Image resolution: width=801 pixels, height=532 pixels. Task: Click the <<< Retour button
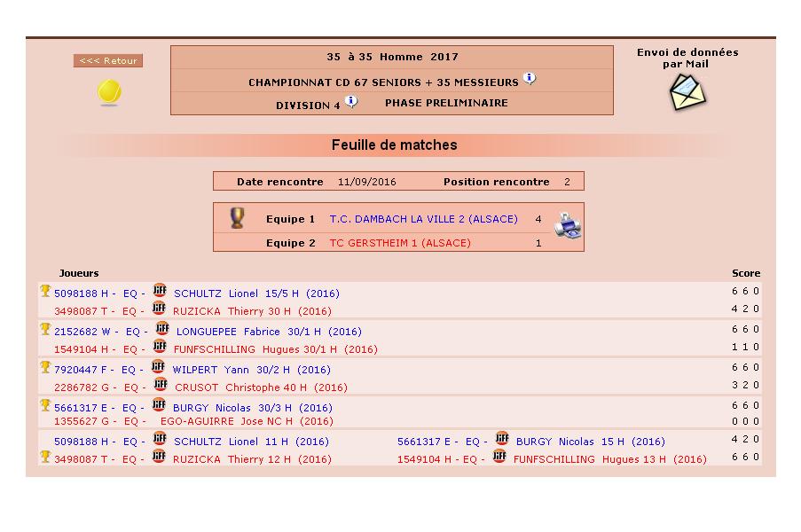(x=108, y=61)
